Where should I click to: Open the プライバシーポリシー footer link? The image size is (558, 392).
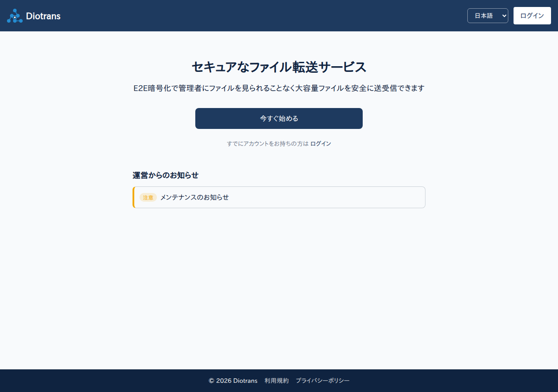click(x=323, y=381)
